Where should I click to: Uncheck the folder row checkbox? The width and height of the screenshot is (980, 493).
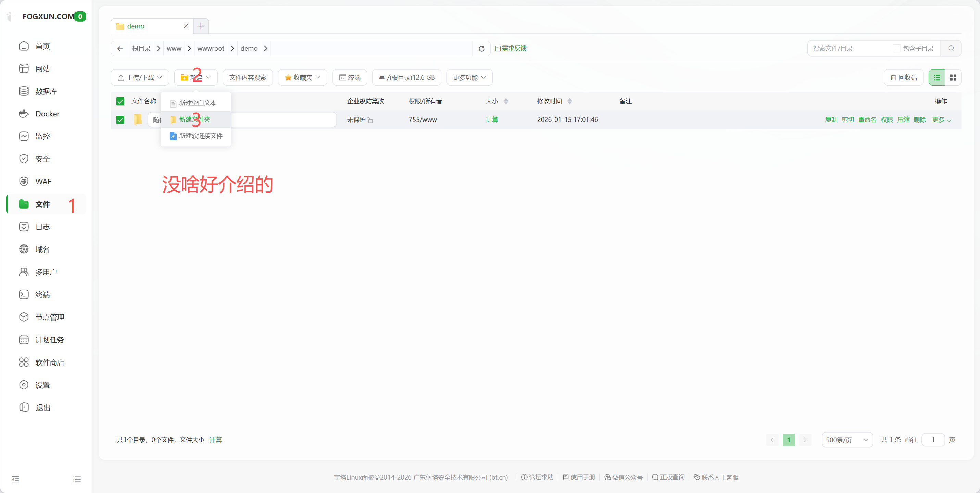click(120, 120)
